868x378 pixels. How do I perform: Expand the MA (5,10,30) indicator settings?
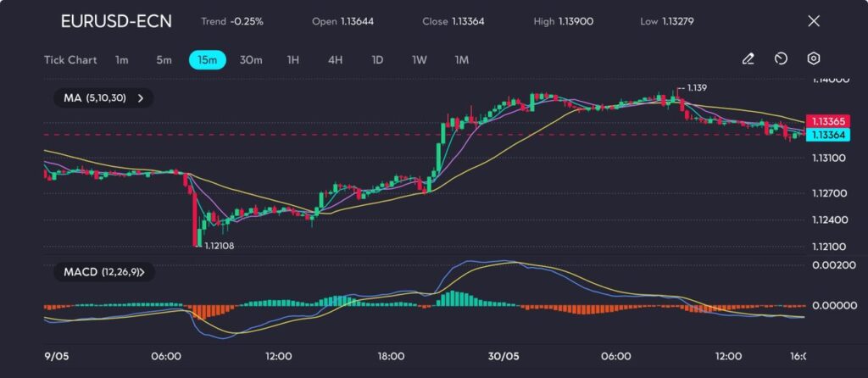click(x=103, y=98)
